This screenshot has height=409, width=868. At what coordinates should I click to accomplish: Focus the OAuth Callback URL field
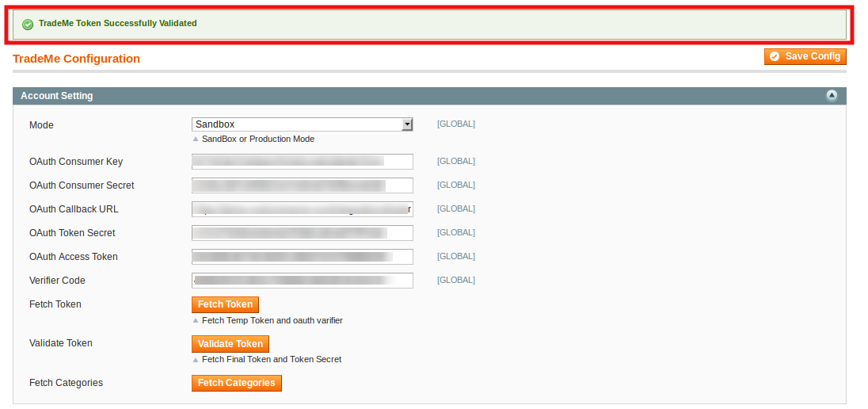[x=303, y=209]
